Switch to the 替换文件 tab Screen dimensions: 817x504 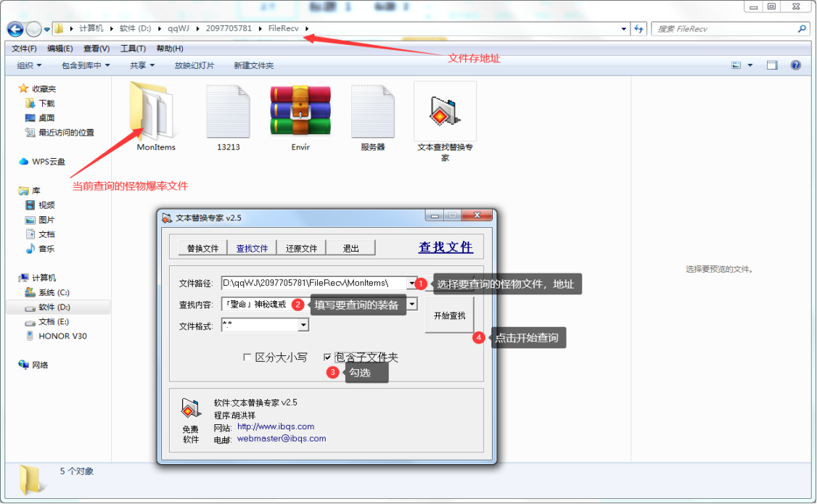(202, 248)
